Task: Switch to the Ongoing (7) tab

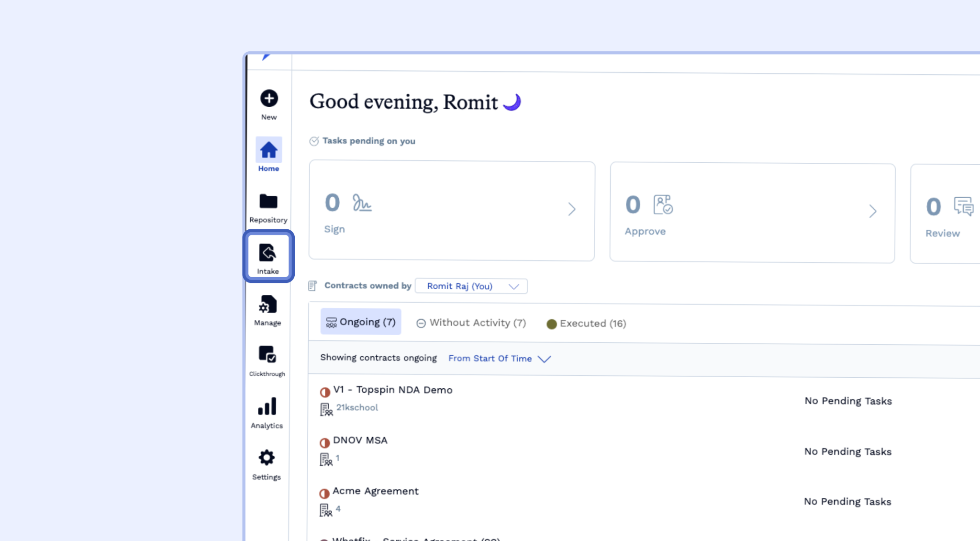Action: (361, 322)
